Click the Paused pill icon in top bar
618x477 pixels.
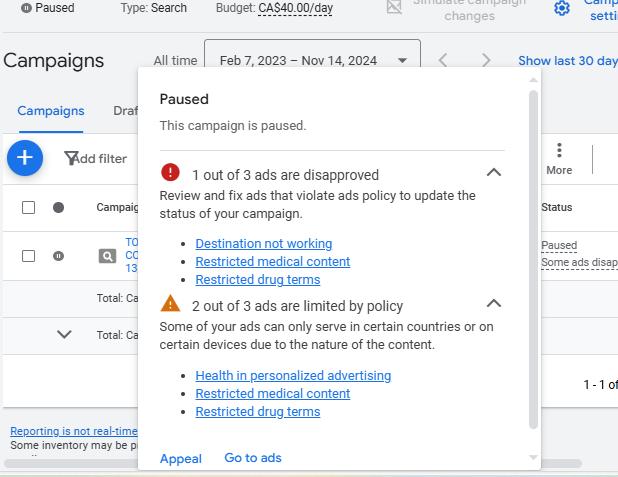(x=26, y=8)
